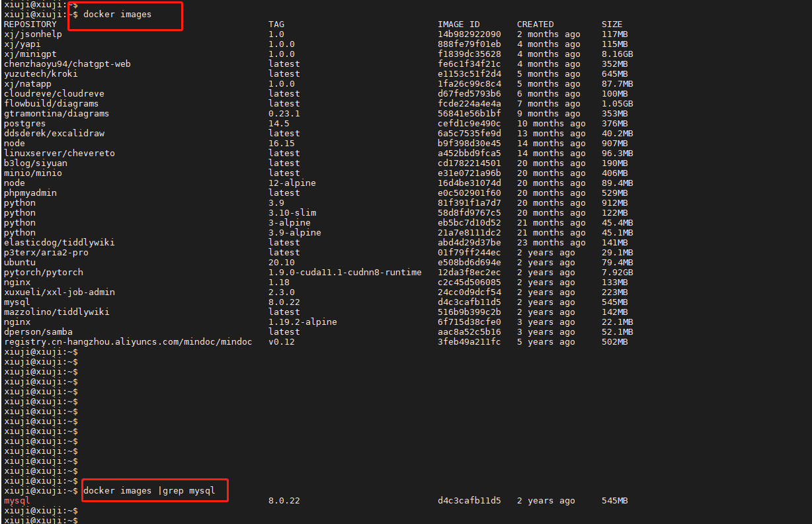Select the IMAGE ID column header
812x524 pixels.
pos(459,24)
